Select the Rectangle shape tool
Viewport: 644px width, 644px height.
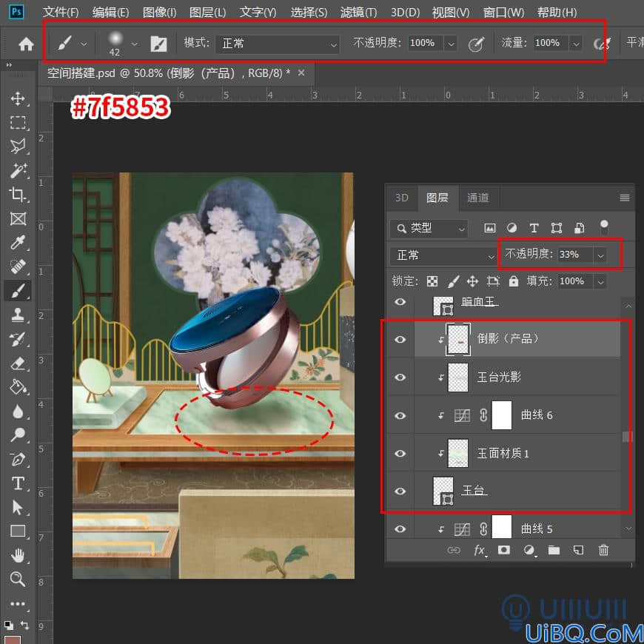point(17,531)
